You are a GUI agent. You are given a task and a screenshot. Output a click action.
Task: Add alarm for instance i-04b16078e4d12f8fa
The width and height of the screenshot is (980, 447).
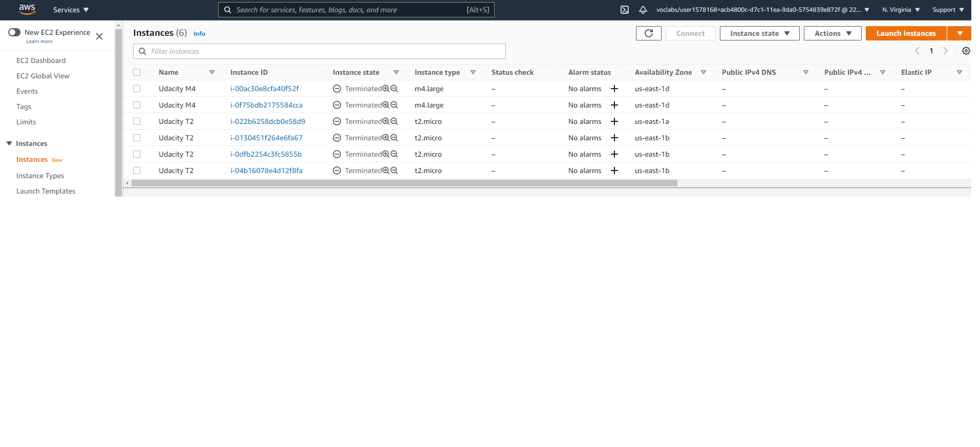[614, 171]
